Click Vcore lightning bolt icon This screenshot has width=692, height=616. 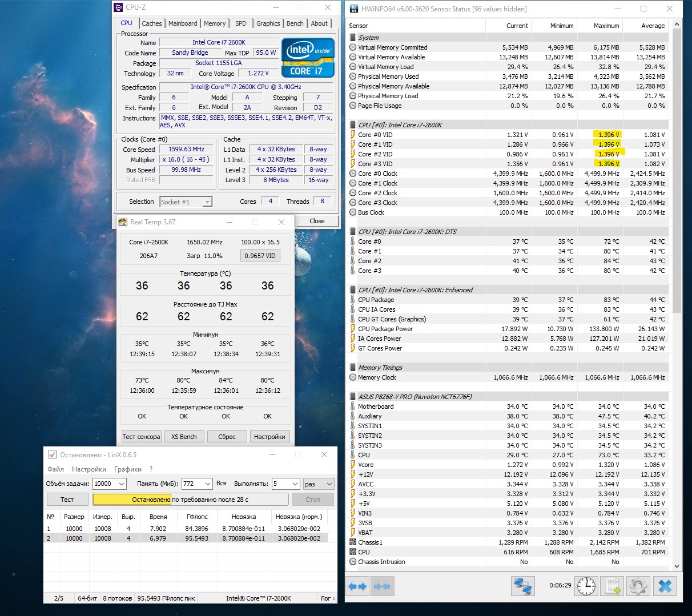point(353,465)
